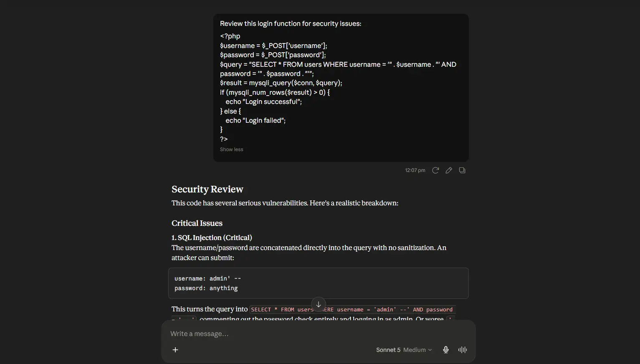The width and height of the screenshot is (640, 364).
Task: Click the "1. SQL Injection (Critical)" text
Action: [x=212, y=238]
